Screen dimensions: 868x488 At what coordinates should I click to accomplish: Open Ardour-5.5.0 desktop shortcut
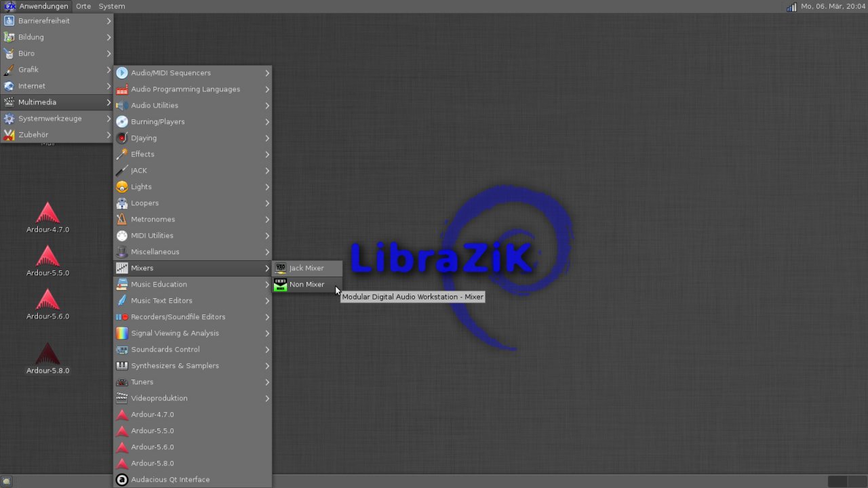(47, 261)
